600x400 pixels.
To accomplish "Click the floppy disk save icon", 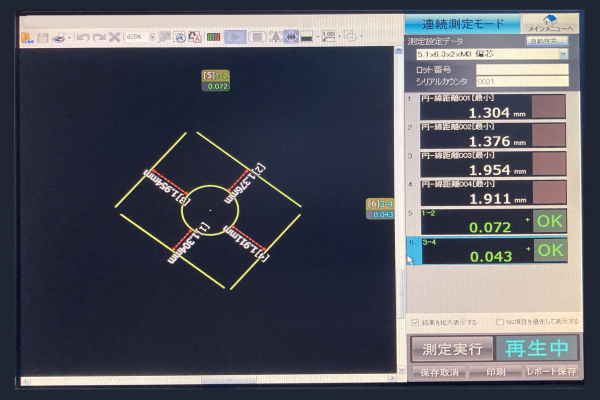I will [43, 38].
